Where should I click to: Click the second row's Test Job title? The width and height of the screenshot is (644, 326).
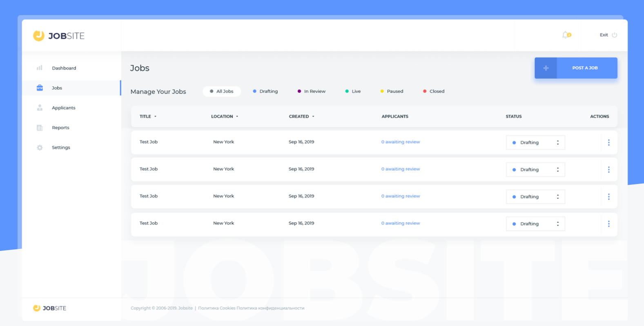tap(149, 169)
